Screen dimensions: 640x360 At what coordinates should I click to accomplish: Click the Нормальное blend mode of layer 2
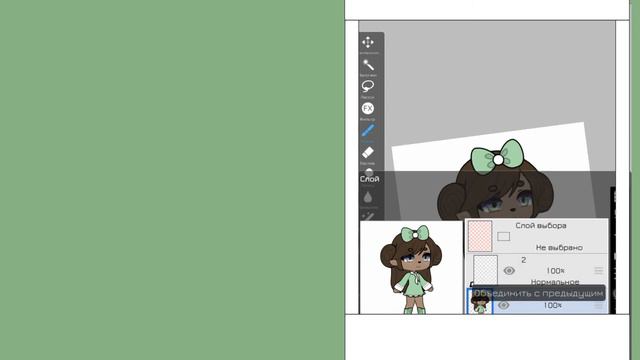point(555,282)
